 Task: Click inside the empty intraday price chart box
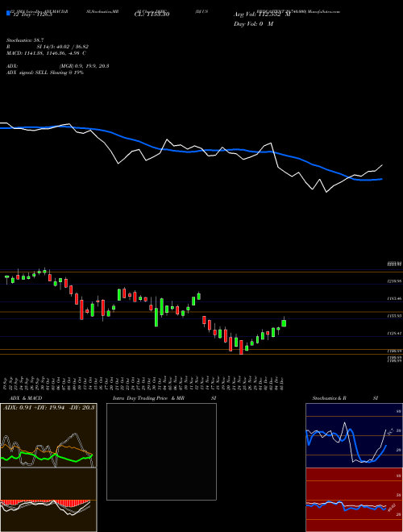click(161, 451)
